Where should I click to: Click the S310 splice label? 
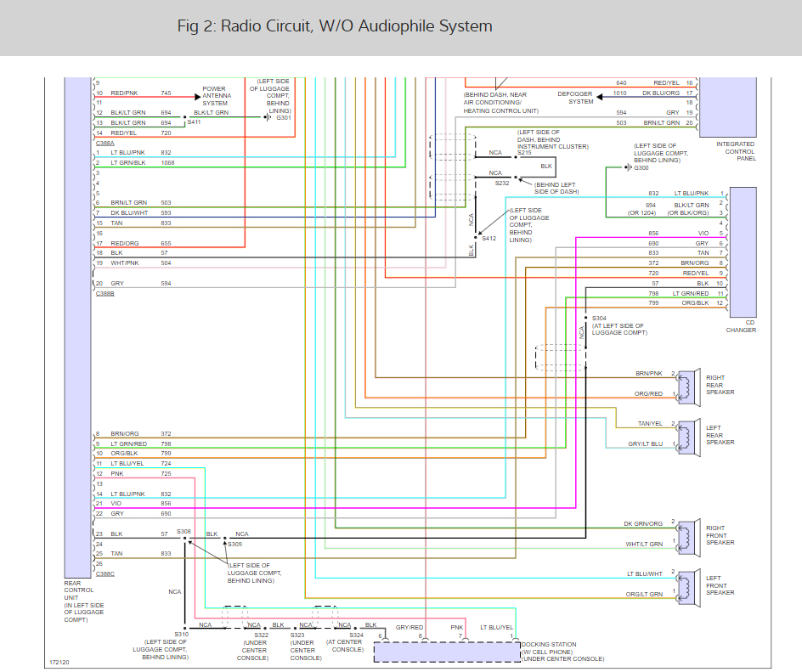coord(181,634)
